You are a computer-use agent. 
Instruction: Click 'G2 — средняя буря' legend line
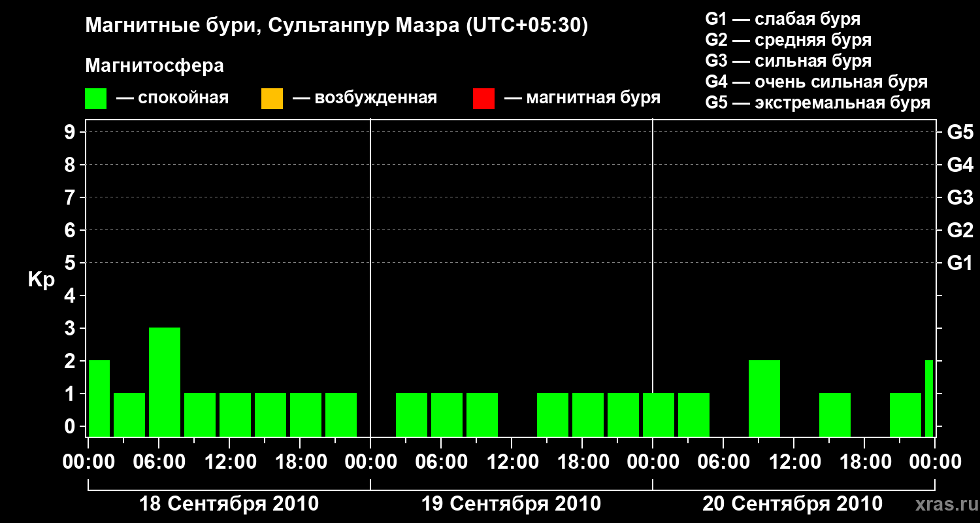(789, 41)
